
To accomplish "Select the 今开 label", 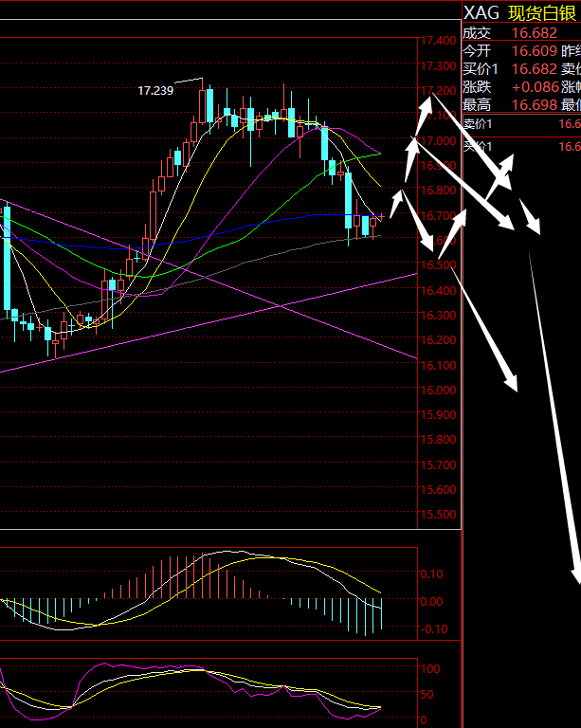I will [x=477, y=50].
